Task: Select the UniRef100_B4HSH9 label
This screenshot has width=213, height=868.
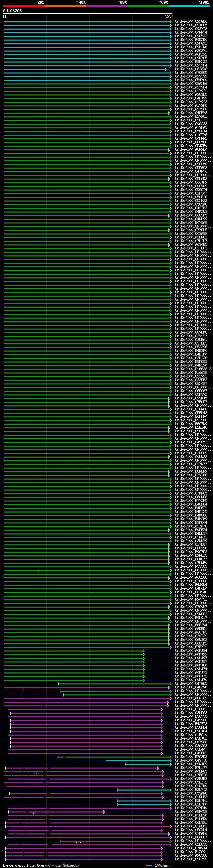Action: tap(191, 519)
